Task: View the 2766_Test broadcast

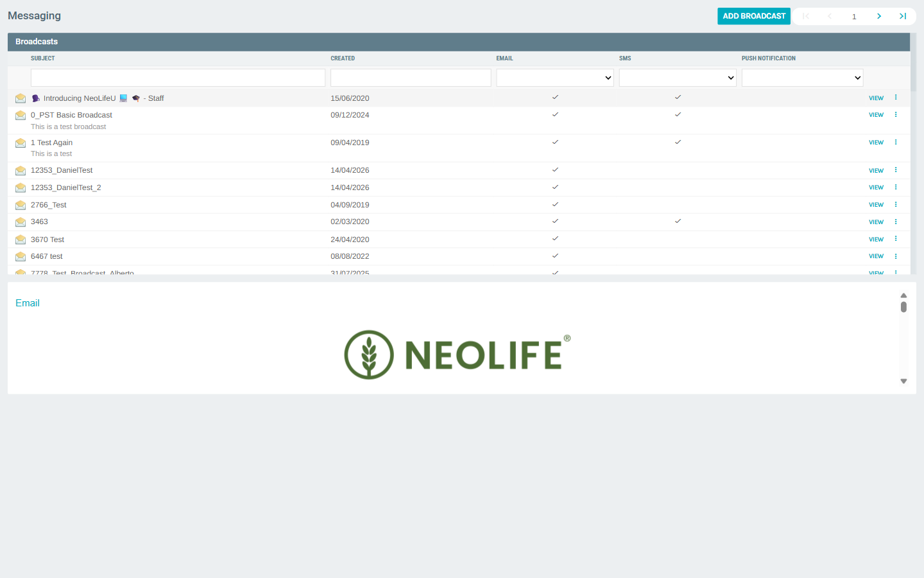Action: pyautogui.click(x=876, y=205)
